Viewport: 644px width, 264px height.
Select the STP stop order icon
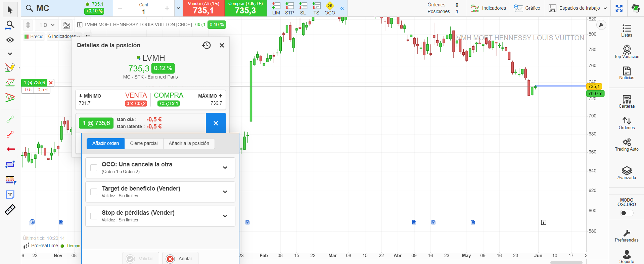[289, 8]
